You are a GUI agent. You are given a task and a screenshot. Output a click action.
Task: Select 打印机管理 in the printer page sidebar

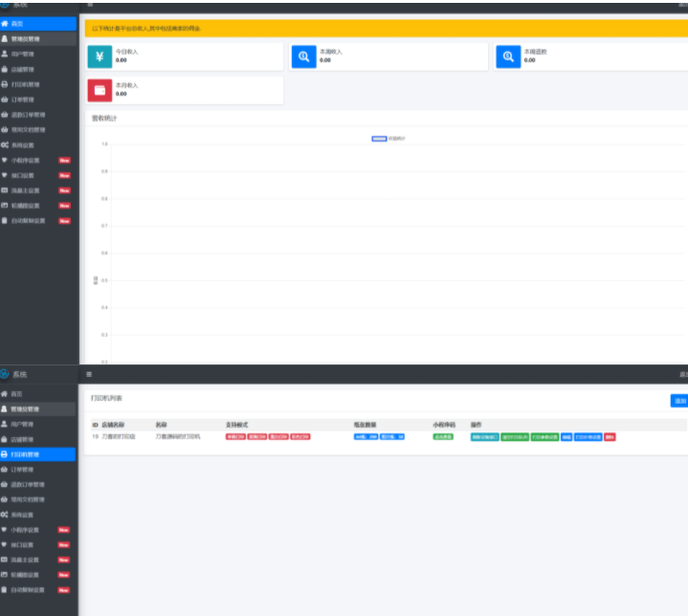coord(37,454)
